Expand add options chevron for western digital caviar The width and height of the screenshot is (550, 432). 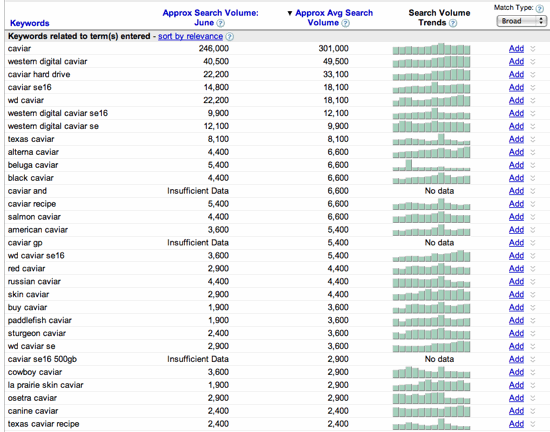pyautogui.click(x=533, y=62)
